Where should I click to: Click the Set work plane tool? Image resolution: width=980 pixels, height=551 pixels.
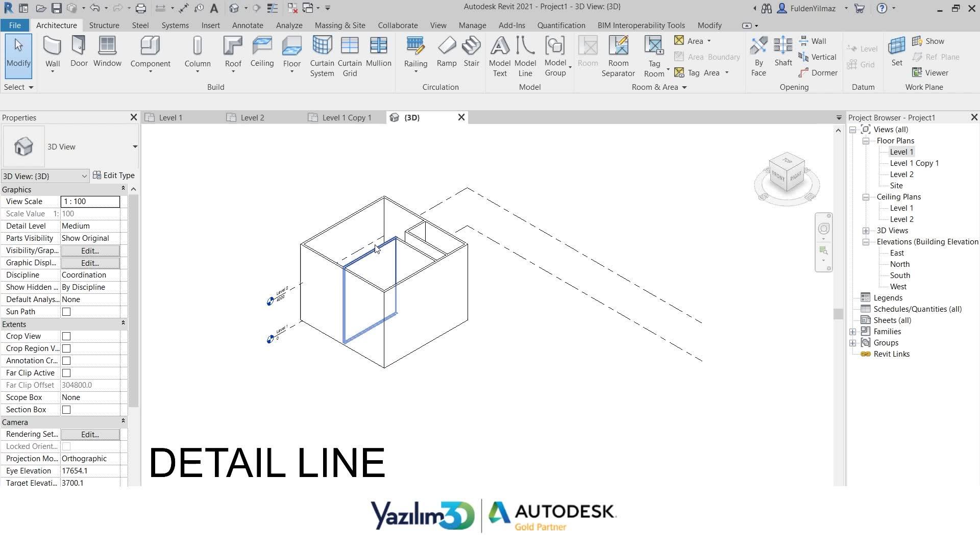click(897, 52)
